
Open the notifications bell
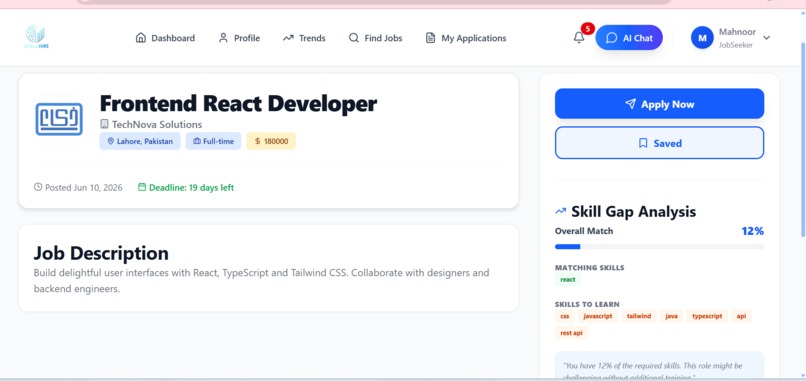tap(579, 38)
